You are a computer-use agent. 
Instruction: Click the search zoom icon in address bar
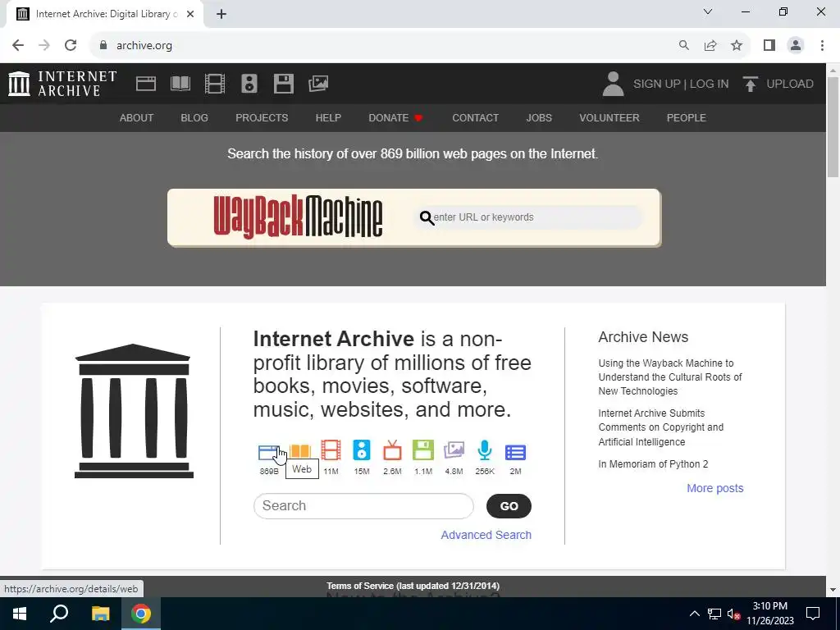click(x=684, y=46)
